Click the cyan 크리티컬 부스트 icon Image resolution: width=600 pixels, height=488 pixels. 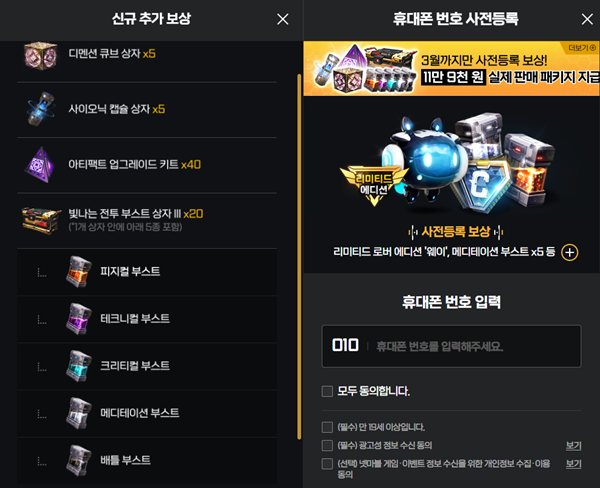tap(79, 366)
